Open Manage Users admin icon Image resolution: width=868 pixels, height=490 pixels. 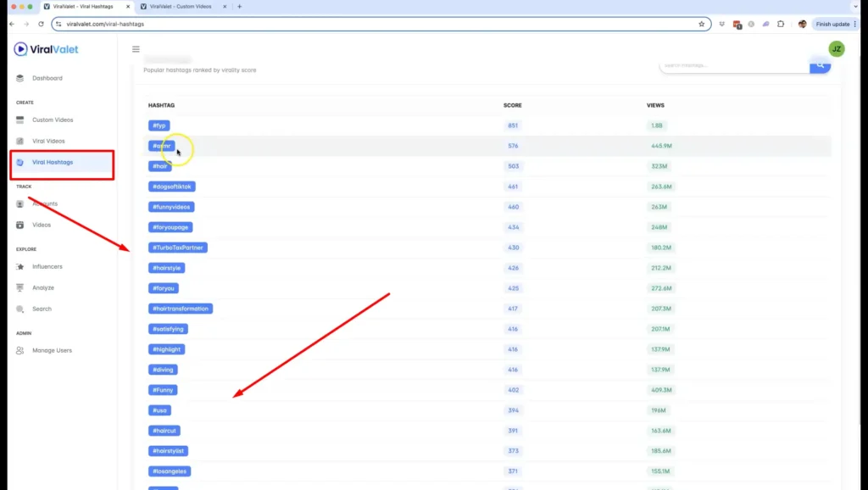coord(20,350)
